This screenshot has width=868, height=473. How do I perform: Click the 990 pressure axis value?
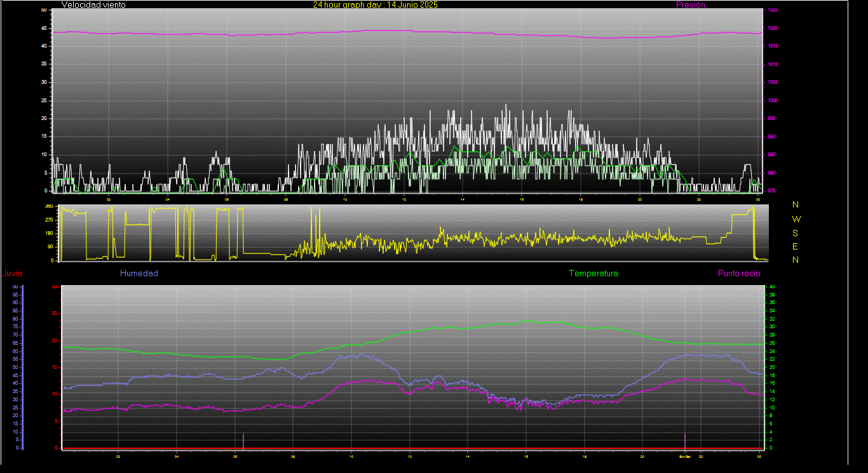771,137
